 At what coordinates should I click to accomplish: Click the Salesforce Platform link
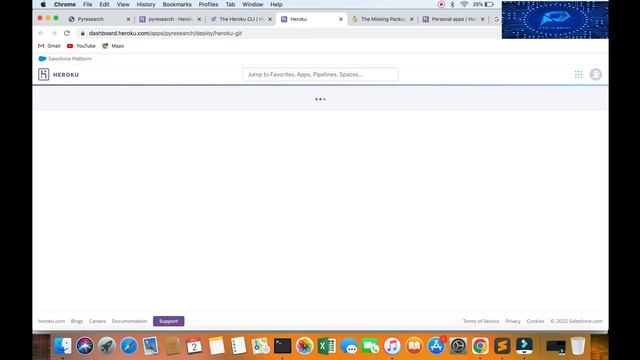click(65, 59)
